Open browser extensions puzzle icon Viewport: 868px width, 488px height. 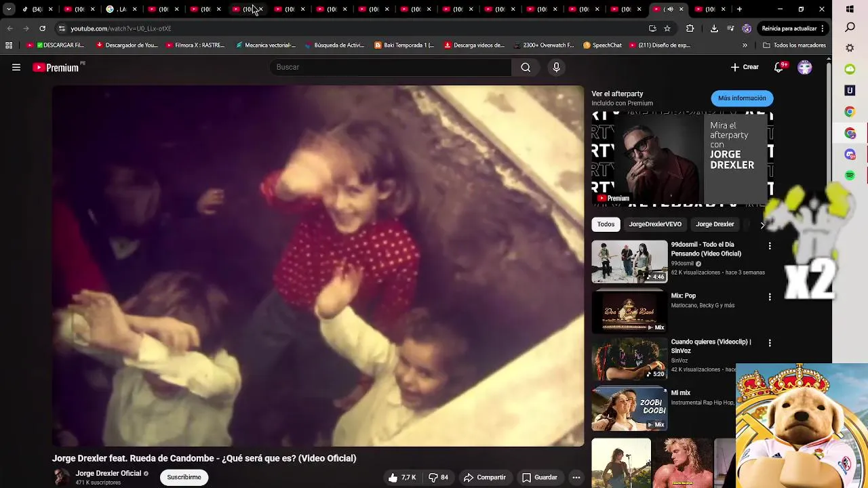tap(690, 28)
